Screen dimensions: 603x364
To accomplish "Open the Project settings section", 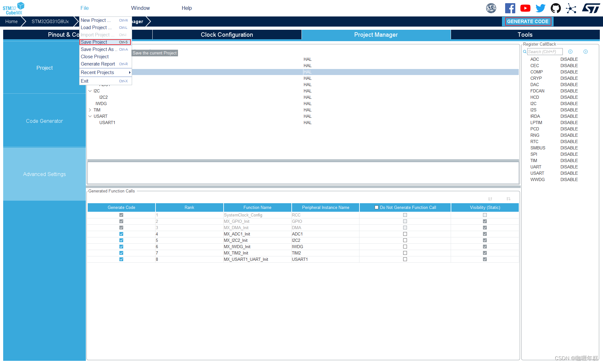I will pyautogui.click(x=44, y=68).
